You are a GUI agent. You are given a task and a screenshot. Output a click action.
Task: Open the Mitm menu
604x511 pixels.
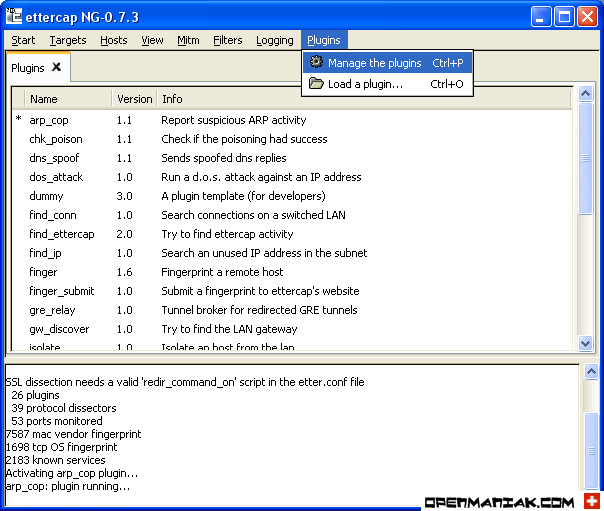click(x=188, y=40)
